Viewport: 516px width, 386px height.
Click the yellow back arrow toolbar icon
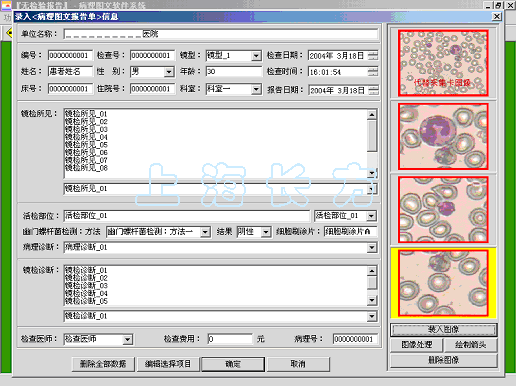pos(9,33)
